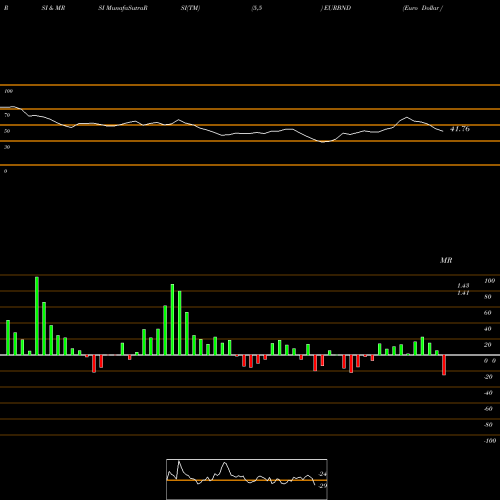Screen dimensions: 500x500
Task: Click MR axis label -60
Action: click(488, 409)
